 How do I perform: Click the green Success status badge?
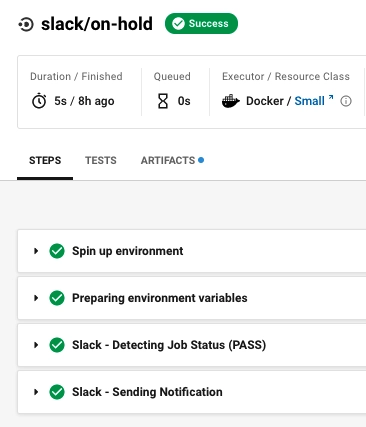click(201, 24)
